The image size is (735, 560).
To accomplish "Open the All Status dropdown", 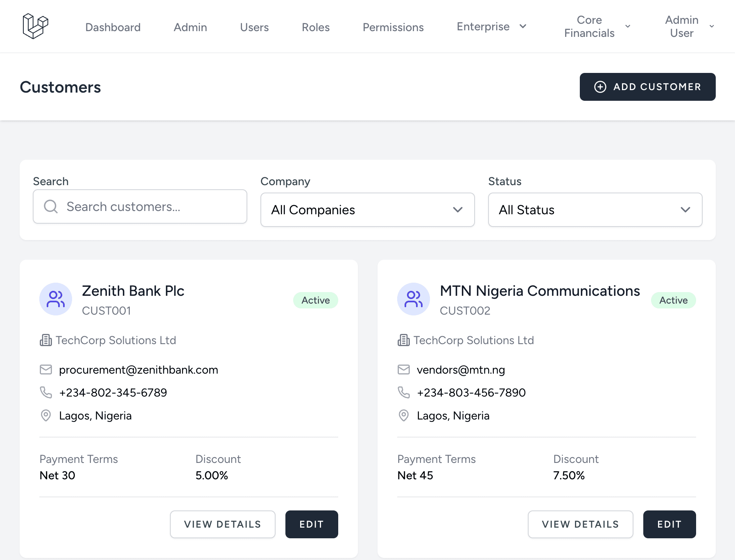I will point(595,210).
